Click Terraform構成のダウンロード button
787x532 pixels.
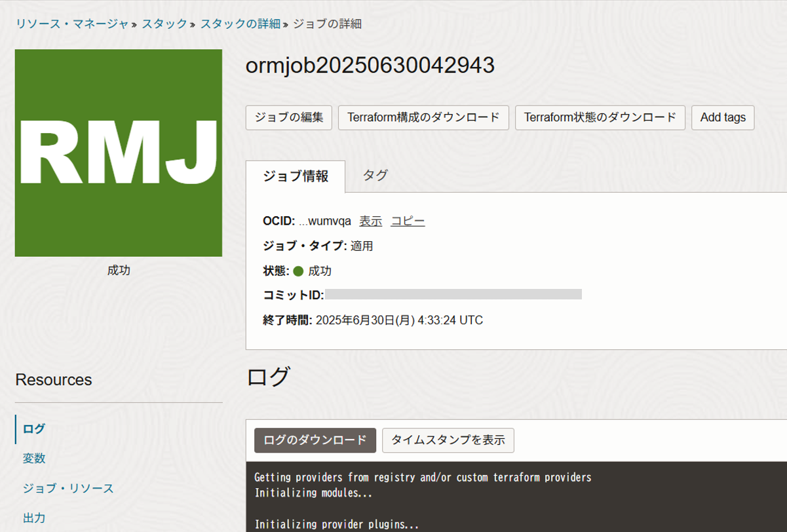point(423,117)
